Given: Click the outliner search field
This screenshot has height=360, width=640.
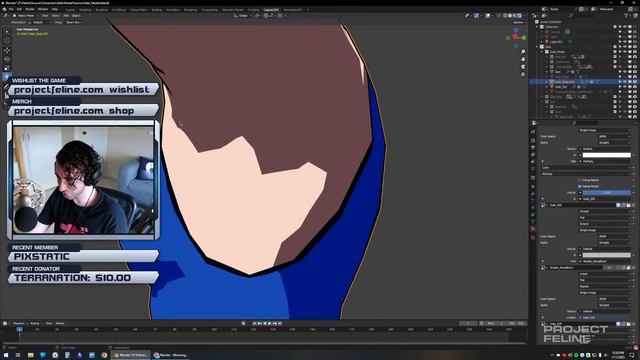Looking at the screenshot, I should tap(584, 16).
